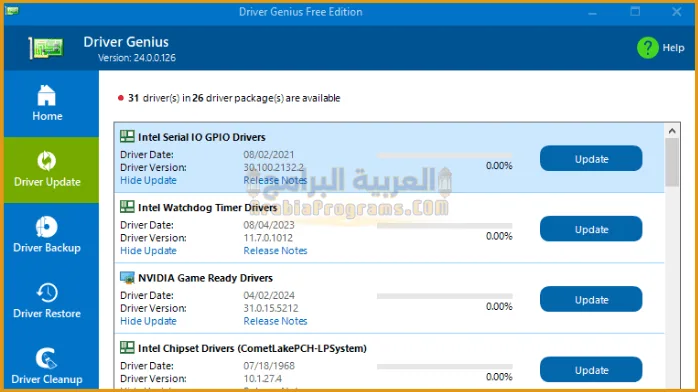
Task: Update Intel Watchdog Timer Drivers
Action: 591,229
